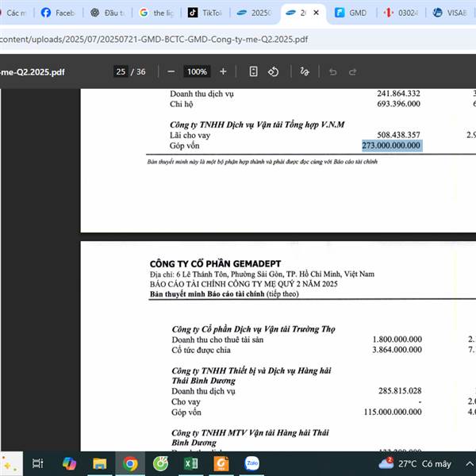Open the 'Đầu t' ChatGPT tab
The width and height of the screenshot is (476, 476).
tap(107, 13)
